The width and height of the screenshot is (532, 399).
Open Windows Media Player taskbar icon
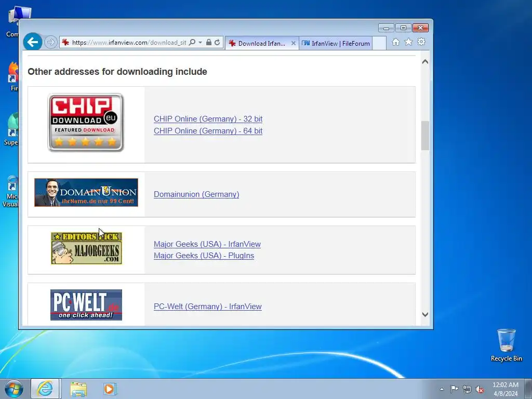(110, 389)
